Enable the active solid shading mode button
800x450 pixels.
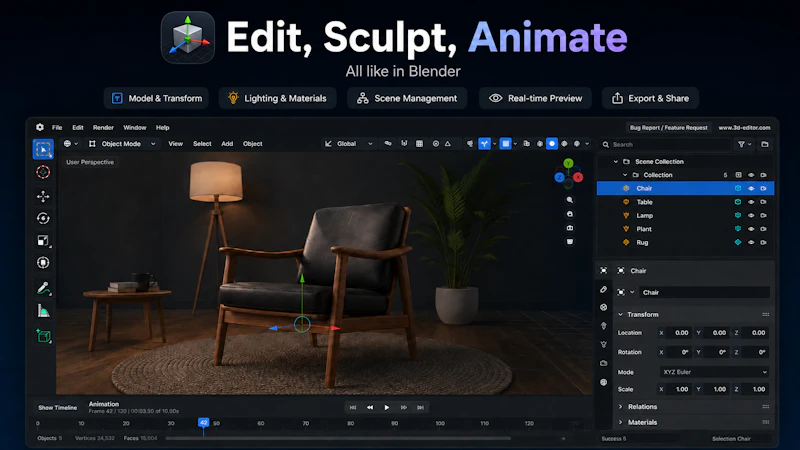pyautogui.click(x=552, y=144)
